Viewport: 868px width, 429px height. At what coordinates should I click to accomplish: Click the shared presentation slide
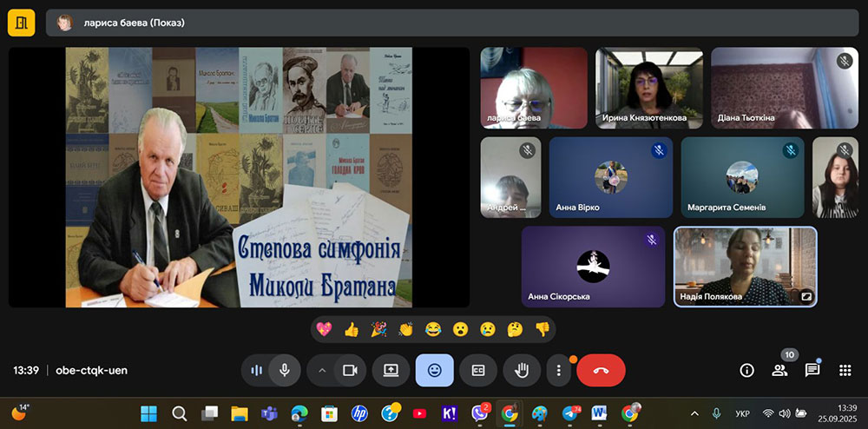click(239, 177)
